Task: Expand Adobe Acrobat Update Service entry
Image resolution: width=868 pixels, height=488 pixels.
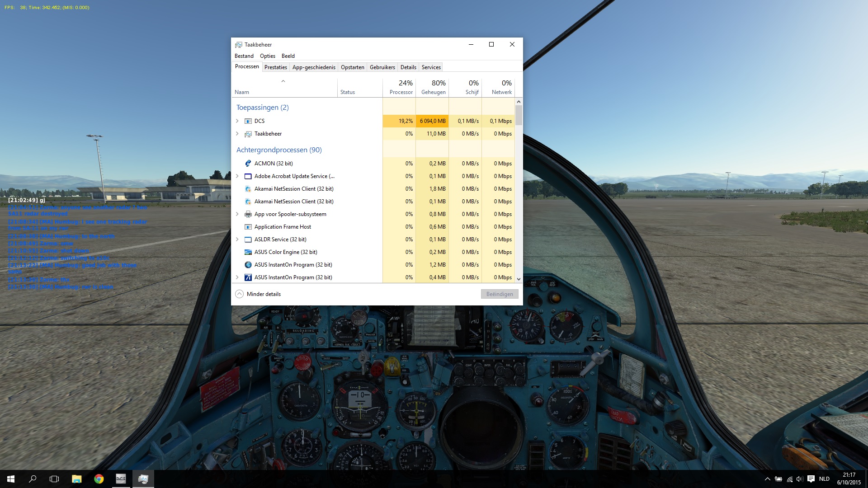Action: pos(237,176)
